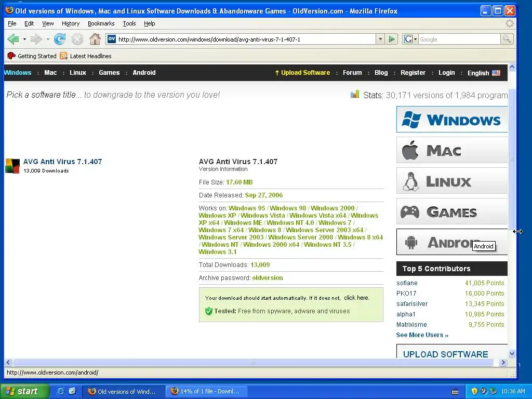The width and height of the screenshot is (532, 399).
Task: Open the Forward button history dropdown arrow
Action: [x=48, y=39]
